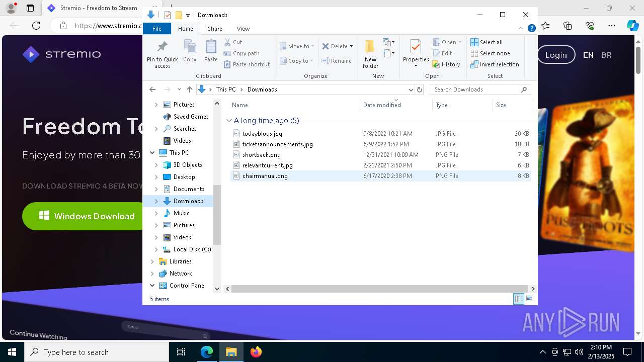The width and height of the screenshot is (644, 362).
Task: Switch to the Share ribbon tab
Action: [215, 29]
